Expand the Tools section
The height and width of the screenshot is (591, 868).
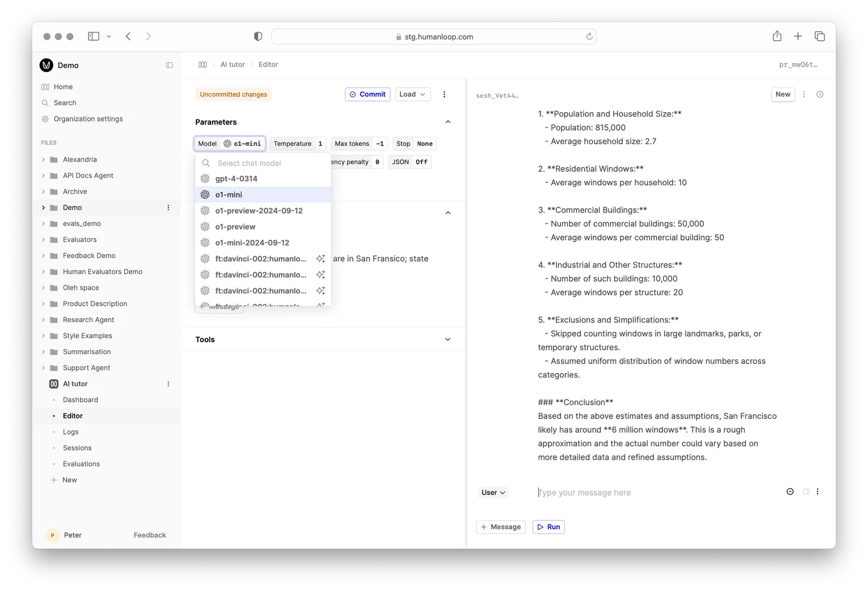448,339
